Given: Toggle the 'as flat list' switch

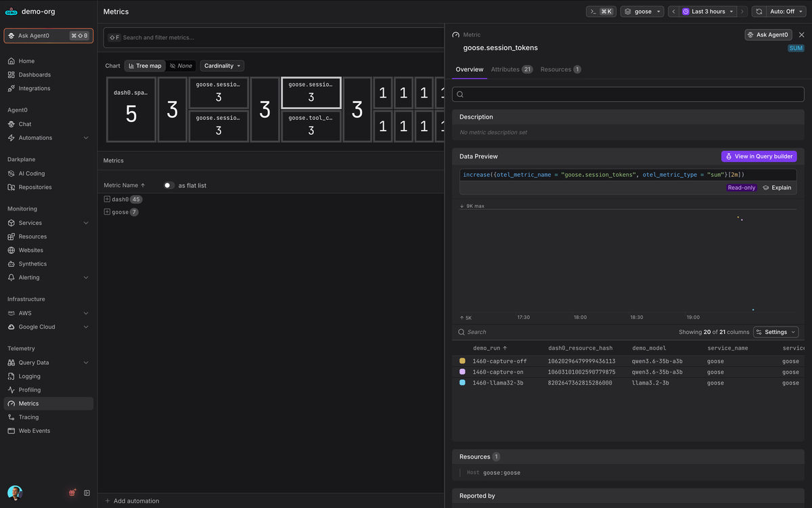Looking at the screenshot, I should (168, 185).
